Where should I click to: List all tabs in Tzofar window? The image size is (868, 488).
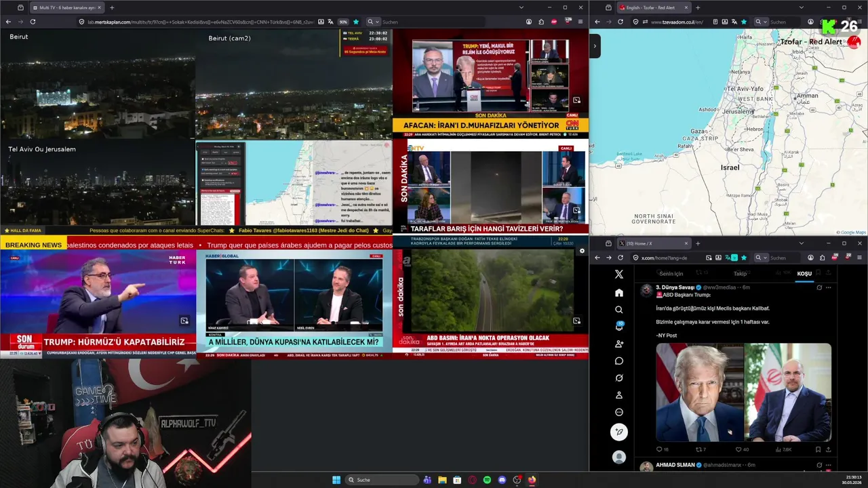click(801, 7)
